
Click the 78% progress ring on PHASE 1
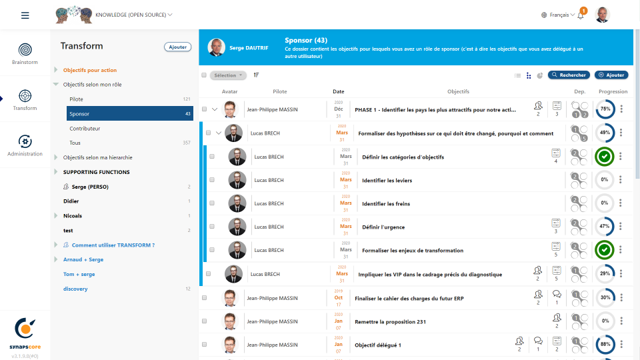tap(605, 109)
